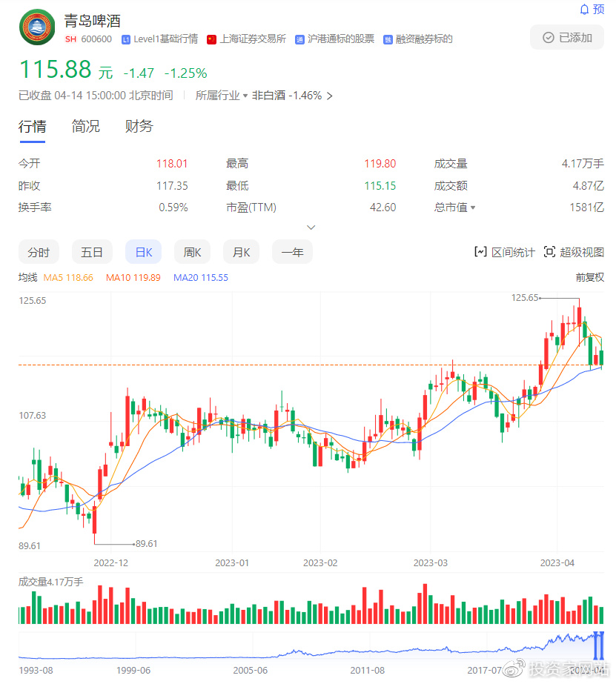The height and width of the screenshot is (684, 616).
Task: Switch to the 简况 tab
Action: tap(85, 127)
